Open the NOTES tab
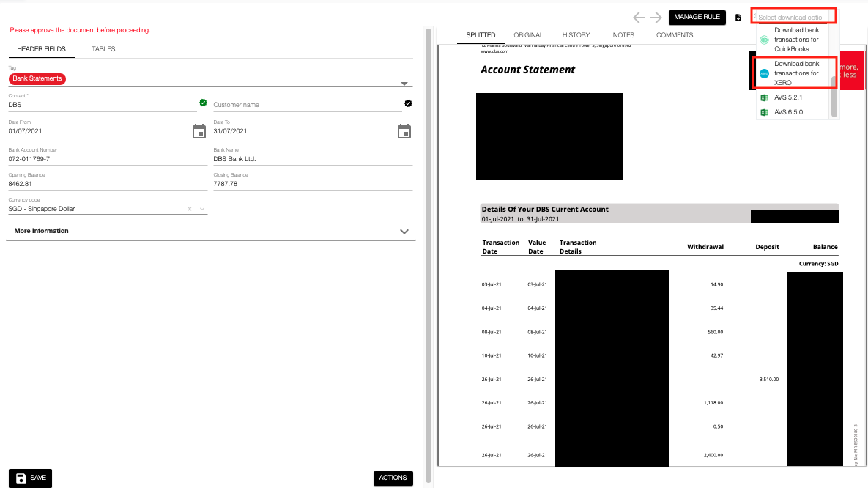 click(623, 35)
